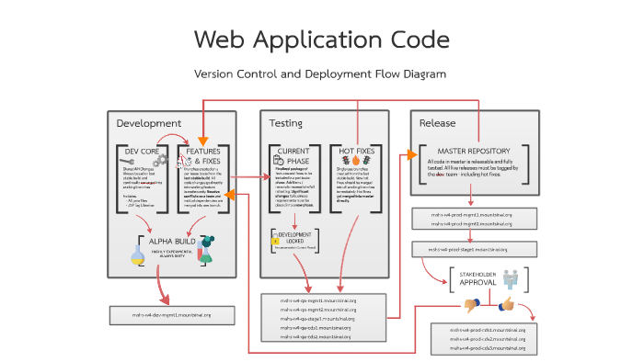This screenshot has height=362, width=644.
Task: Click the thumbs up icon
Action: tap(506, 305)
